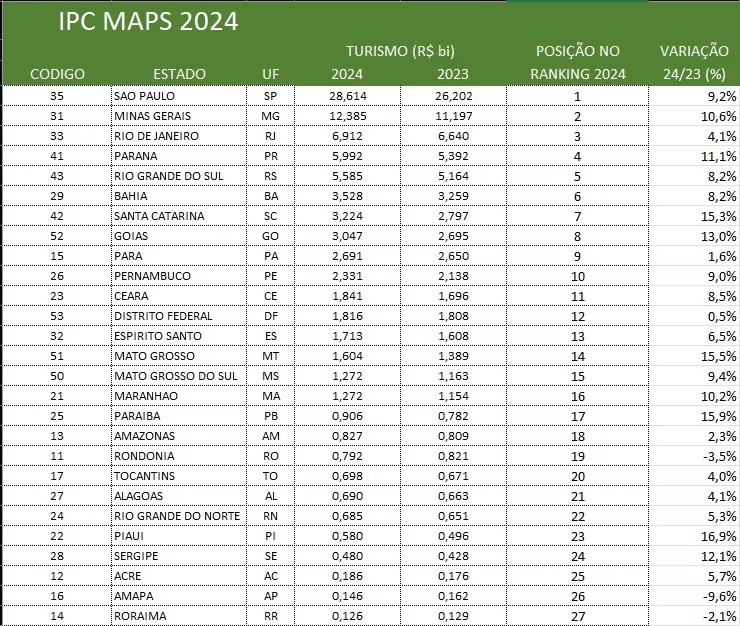Click the UF column header
The width and height of the screenshot is (740, 626).
click(x=270, y=74)
